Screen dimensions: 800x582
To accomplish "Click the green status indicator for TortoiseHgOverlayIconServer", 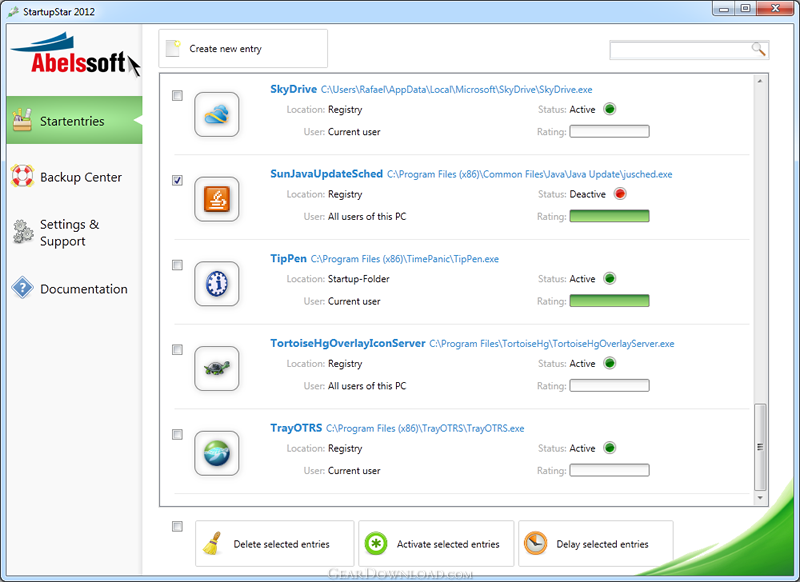I will 610,363.
